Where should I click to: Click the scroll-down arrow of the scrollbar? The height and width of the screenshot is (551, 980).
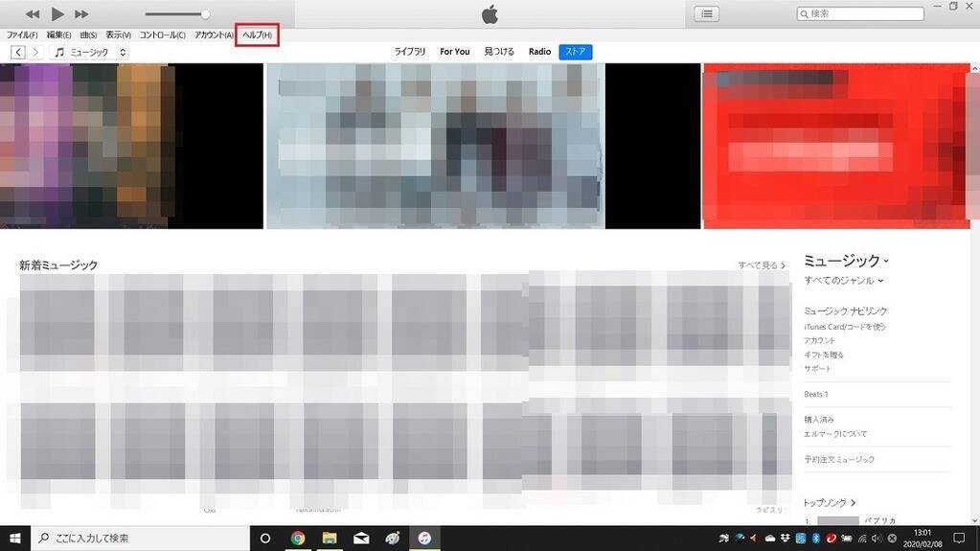point(974,520)
